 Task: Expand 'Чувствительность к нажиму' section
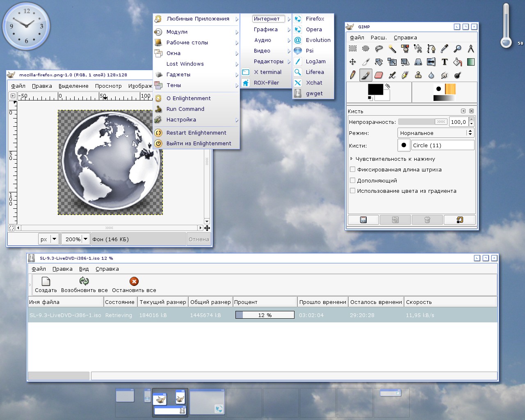pos(352,159)
